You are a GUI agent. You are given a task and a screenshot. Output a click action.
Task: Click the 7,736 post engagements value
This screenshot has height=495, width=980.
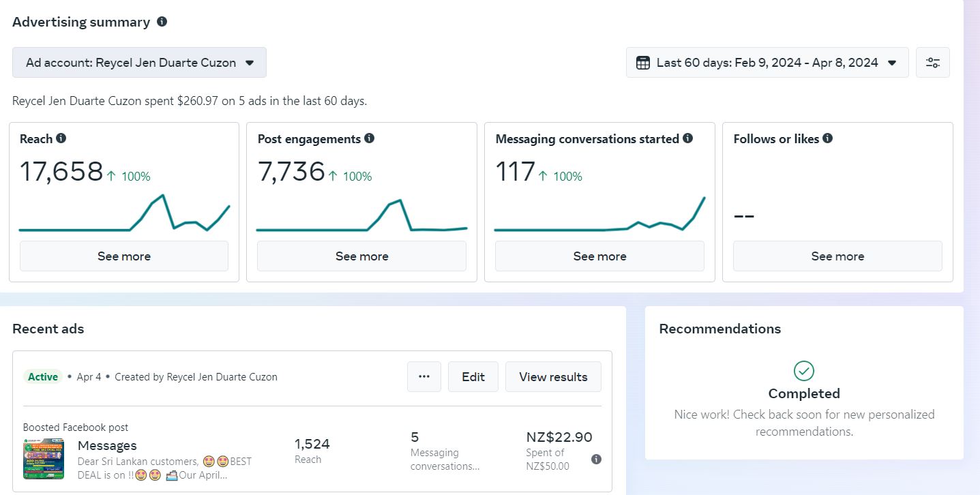[291, 171]
